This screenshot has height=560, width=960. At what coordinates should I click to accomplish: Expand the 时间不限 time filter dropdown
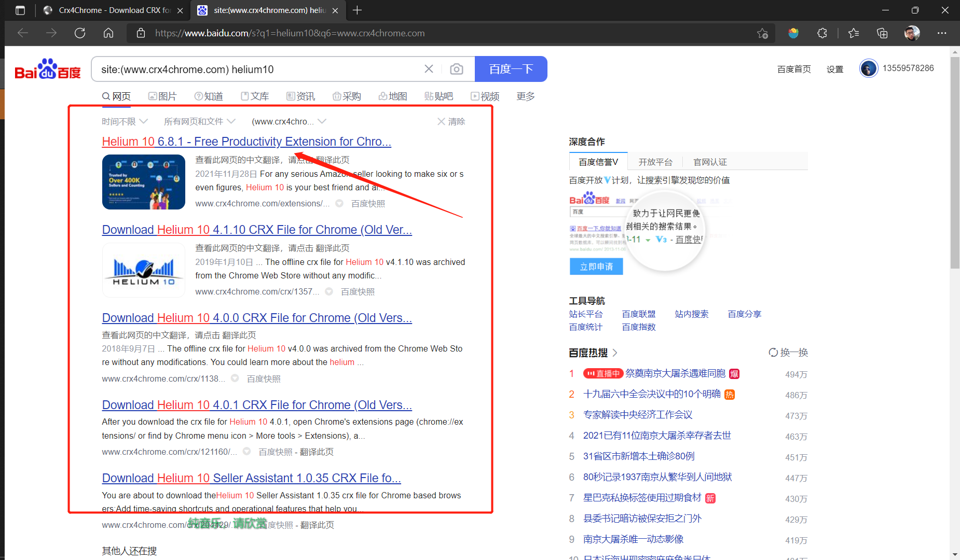(x=125, y=121)
